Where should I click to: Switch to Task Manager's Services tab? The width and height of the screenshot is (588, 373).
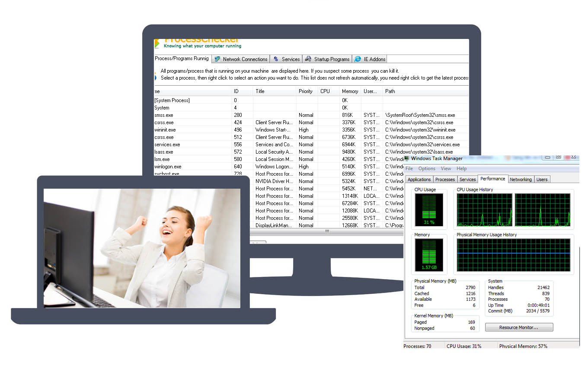[x=467, y=180]
